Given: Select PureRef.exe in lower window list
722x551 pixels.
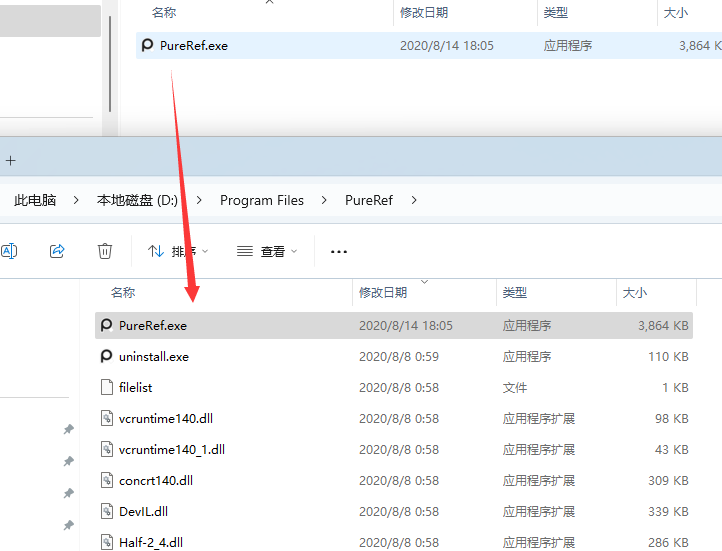Looking at the screenshot, I should pyautogui.click(x=394, y=325).
